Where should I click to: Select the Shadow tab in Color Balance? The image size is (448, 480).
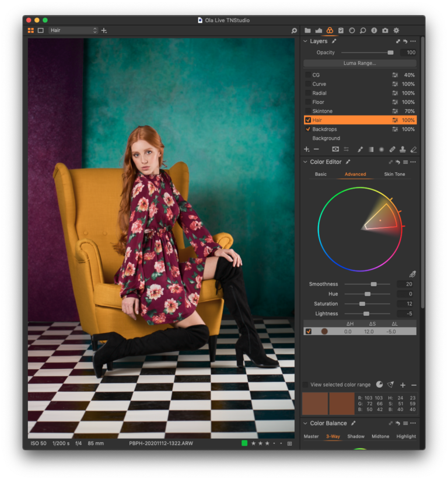pyautogui.click(x=356, y=436)
